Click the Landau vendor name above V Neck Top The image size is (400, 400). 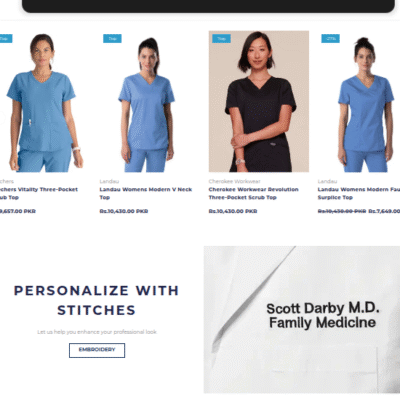coord(109,181)
